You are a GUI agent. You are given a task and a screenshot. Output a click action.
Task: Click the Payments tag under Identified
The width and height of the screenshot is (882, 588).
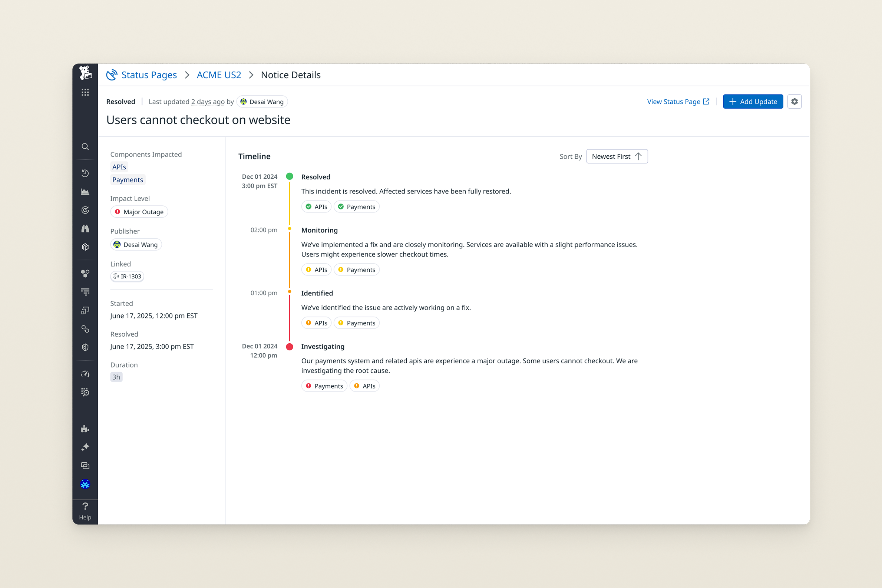pos(357,323)
